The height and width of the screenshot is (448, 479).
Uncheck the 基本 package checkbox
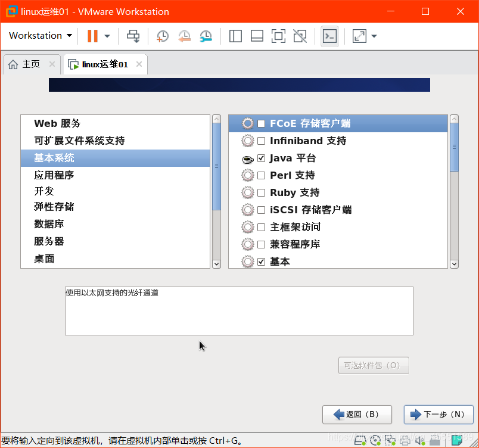[x=261, y=262]
